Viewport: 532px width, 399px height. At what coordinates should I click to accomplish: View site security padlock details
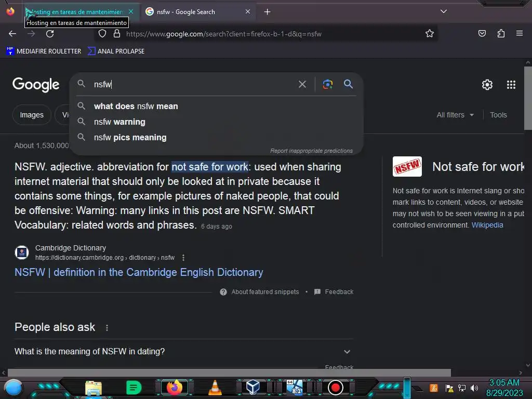(x=117, y=34)
